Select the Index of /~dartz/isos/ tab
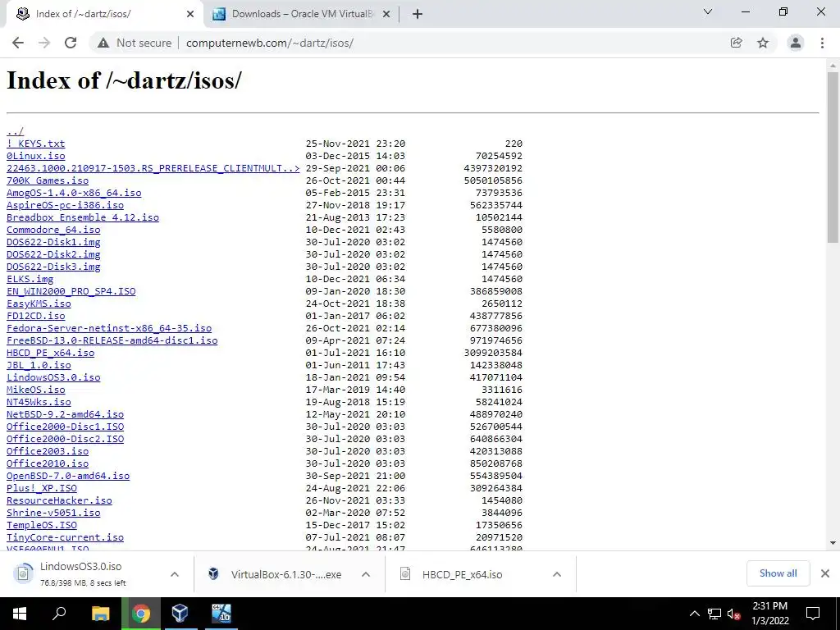 [104, 14]
